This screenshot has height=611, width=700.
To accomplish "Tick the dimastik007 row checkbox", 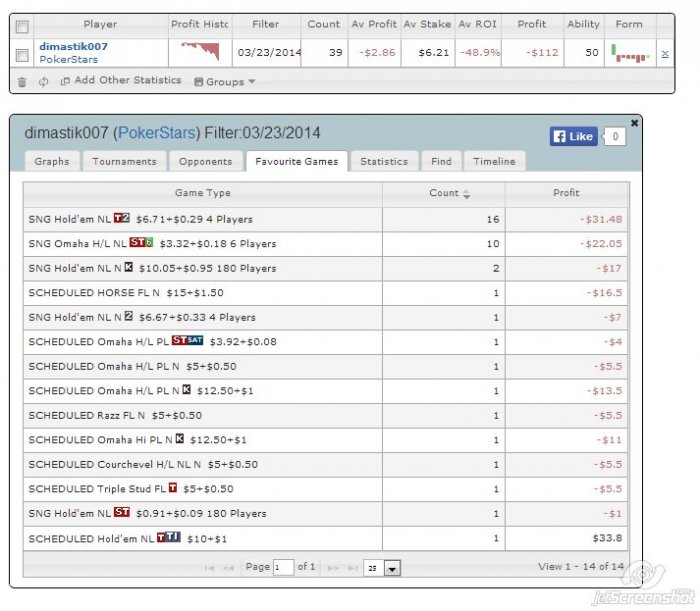I will click(x=22, y=55).
